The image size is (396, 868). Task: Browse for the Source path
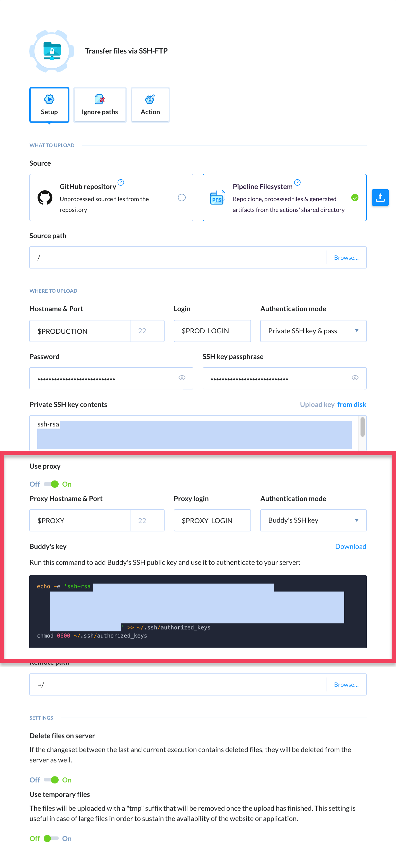coord(346,257)
